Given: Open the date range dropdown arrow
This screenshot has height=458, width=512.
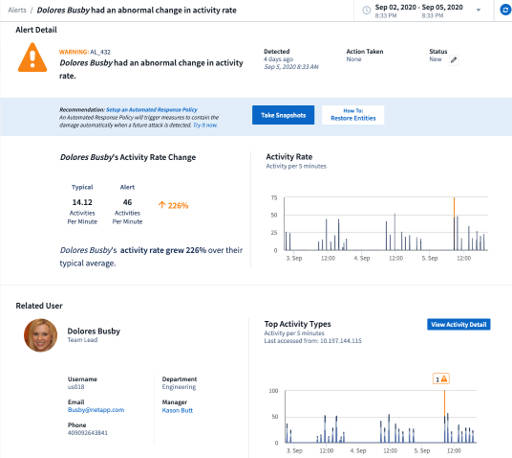Looking at the screenshot, I should click(x=478, y=10).
